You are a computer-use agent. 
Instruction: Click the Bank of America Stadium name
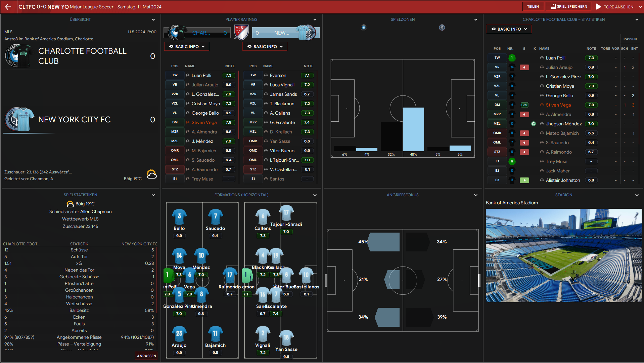coord(512,203)
